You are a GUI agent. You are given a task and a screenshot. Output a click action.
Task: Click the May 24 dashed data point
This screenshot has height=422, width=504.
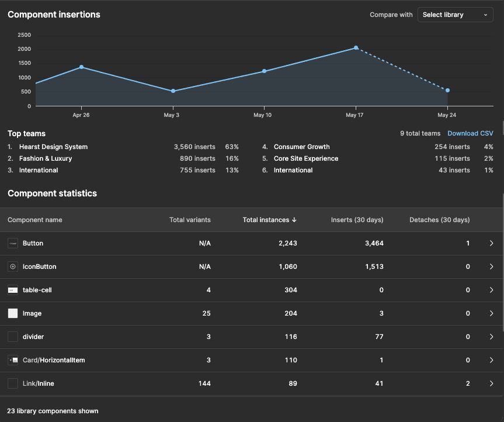(x=447, y=91)
